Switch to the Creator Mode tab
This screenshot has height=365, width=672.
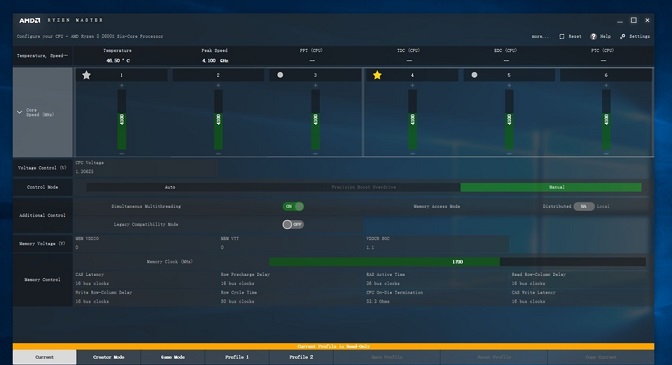[109, 357]
